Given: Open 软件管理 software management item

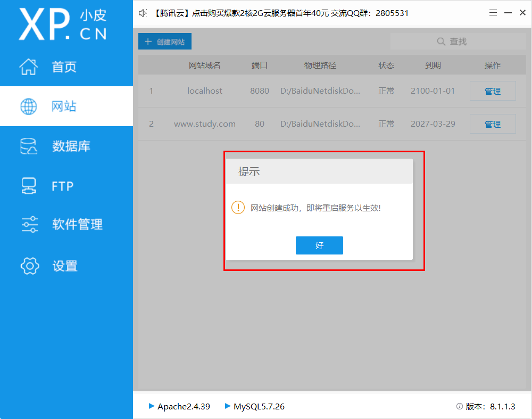Looking at the screenshot, I should pos(77,225).
